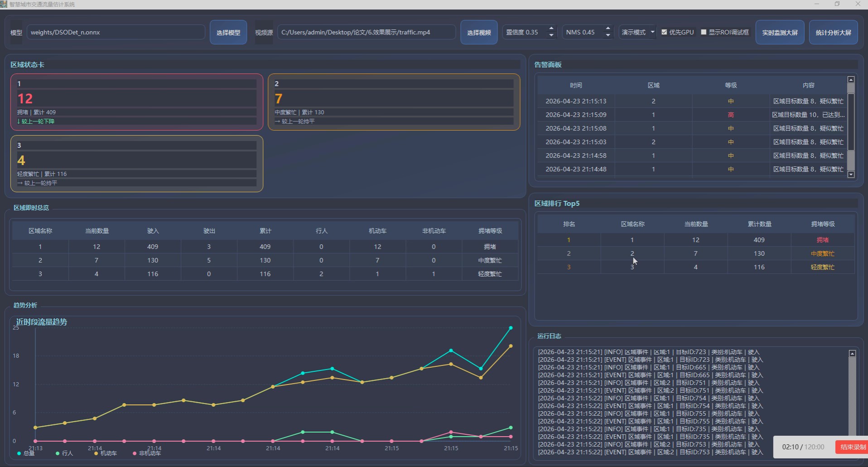
Task: Click 拥堵等级 header in the 区域即时总览 table
Action: 490,231
